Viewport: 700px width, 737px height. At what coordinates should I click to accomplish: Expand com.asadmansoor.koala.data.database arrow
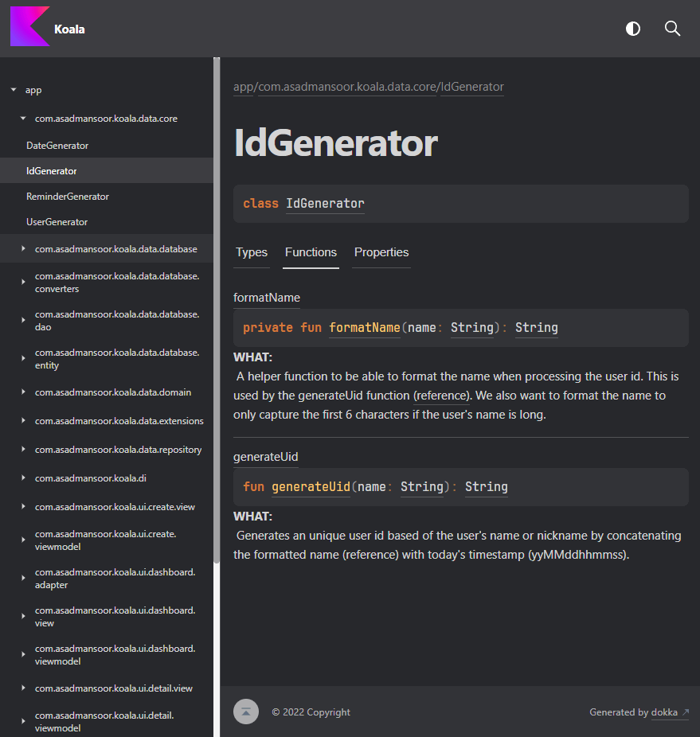tap(23, 248)
